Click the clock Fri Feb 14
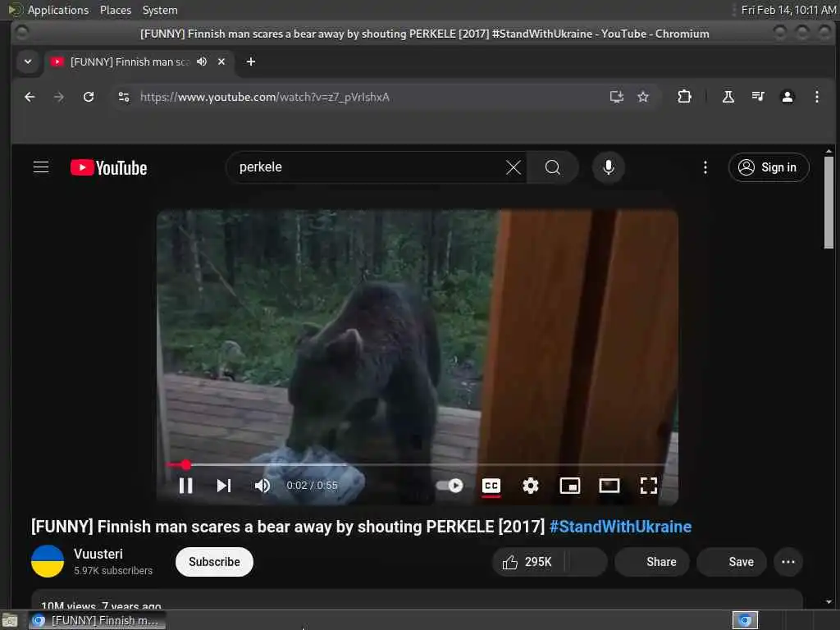840x630 pixels. click(x=788, y=10)
